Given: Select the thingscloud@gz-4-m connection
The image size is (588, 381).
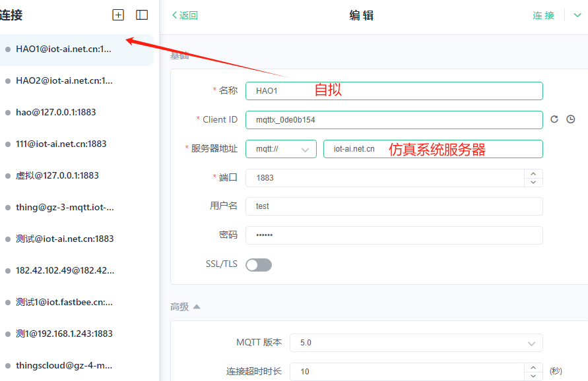Looking at the screenshot, I should [64, 365].
